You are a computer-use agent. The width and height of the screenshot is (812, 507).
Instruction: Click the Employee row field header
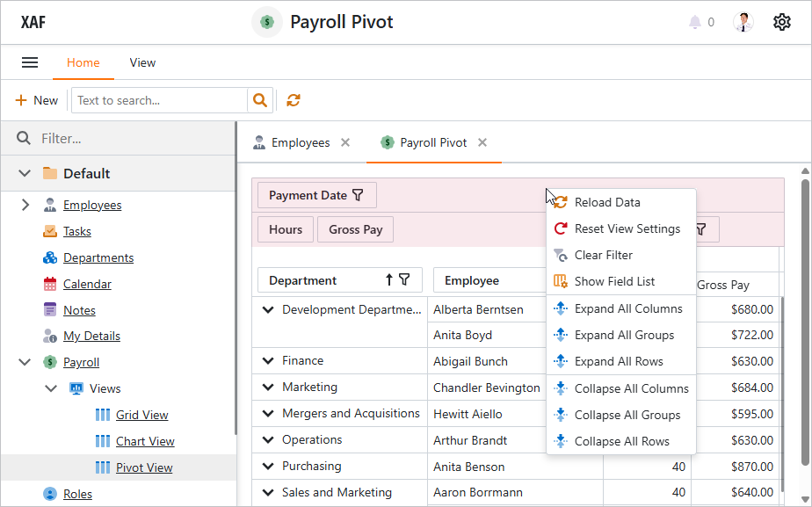pos(489,280)
